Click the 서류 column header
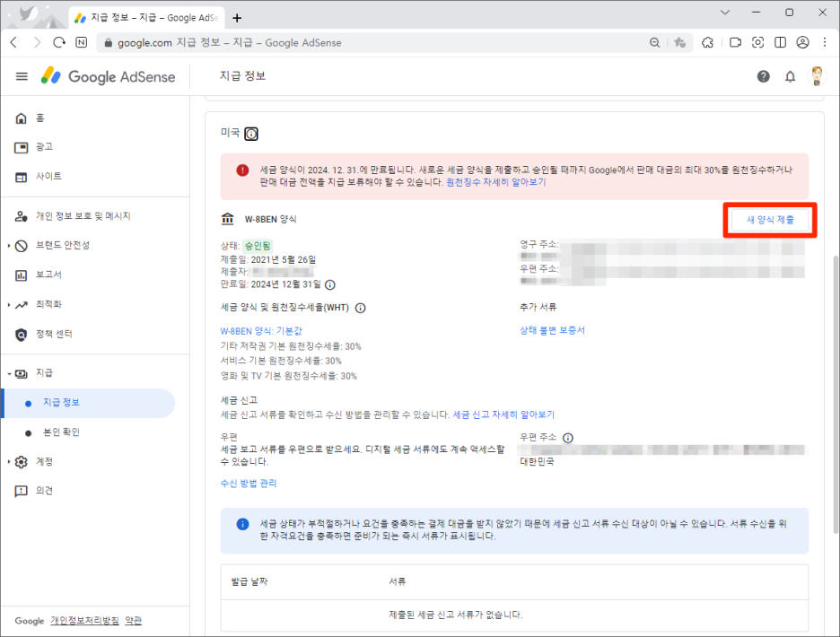Viewport: 840px width, 637px height. click(x=398, y=581)
